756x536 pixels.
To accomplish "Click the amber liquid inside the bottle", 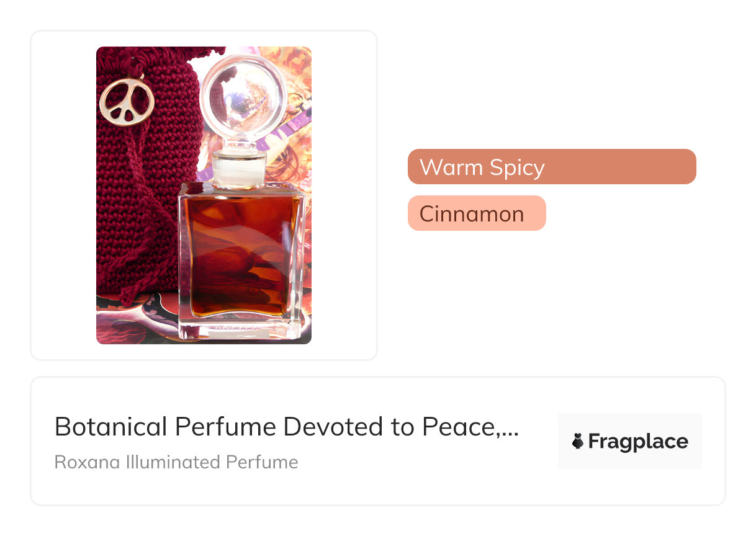I will (241, 256).
